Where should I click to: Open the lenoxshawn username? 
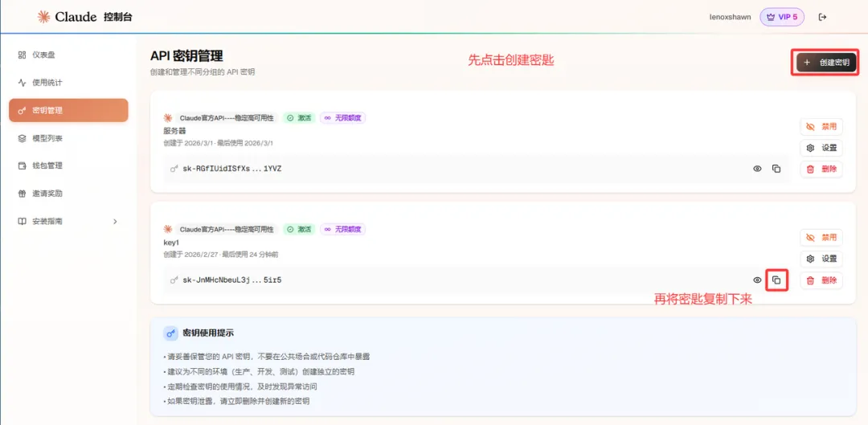pyautogui.click(x=730, y=17)
